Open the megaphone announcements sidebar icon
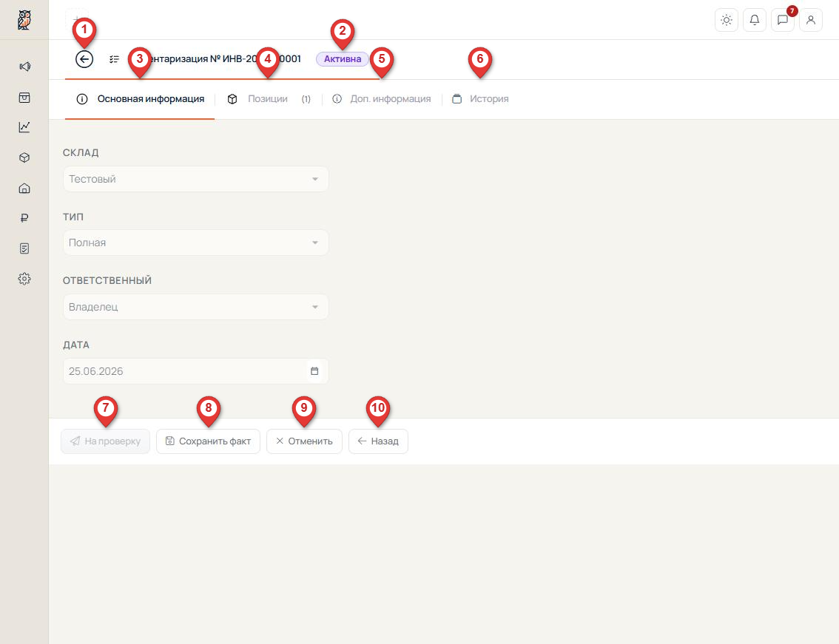Image resolution: width=839 pixels, height=644 pixels. click(24, 67)
